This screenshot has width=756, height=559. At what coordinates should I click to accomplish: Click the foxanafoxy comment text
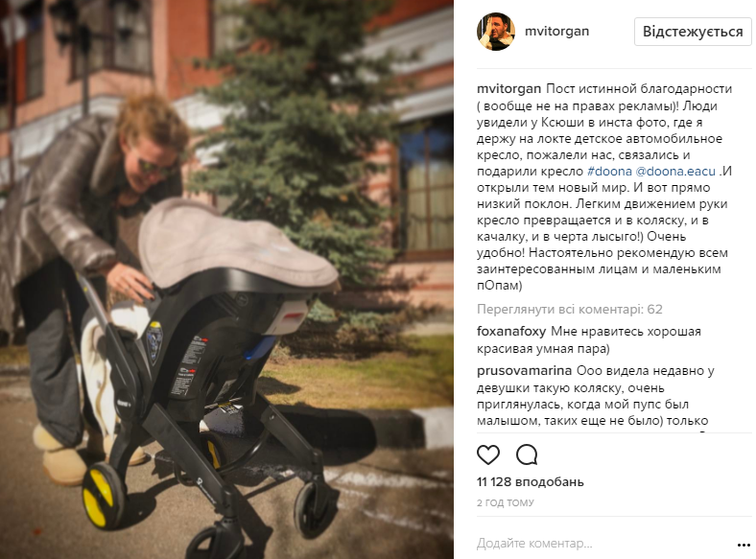pyautogui.click(x=589, y=340)
